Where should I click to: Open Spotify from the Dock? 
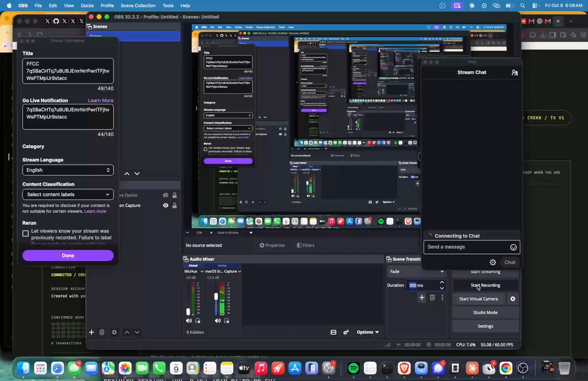coord(353,368)
